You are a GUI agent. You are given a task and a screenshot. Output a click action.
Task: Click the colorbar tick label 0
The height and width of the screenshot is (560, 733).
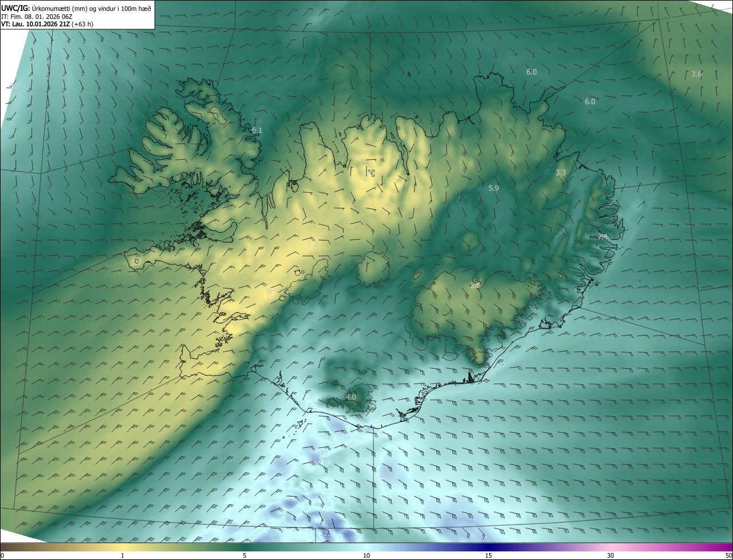point(2,555)
